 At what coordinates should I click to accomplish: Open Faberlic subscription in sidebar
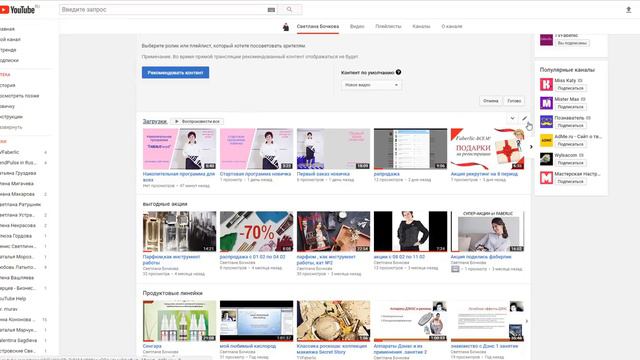click(10, 152)
